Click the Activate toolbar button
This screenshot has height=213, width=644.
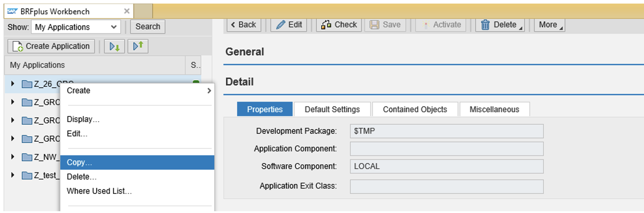point(441,25)
